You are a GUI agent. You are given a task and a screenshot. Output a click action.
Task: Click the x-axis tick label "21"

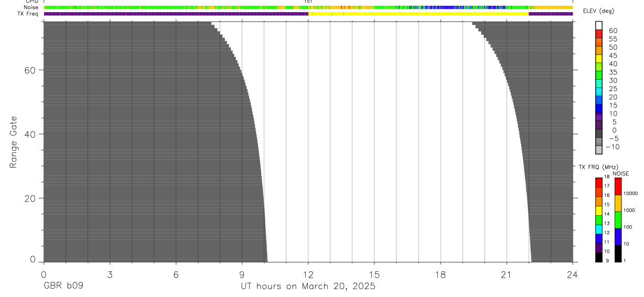pos(507,274)
